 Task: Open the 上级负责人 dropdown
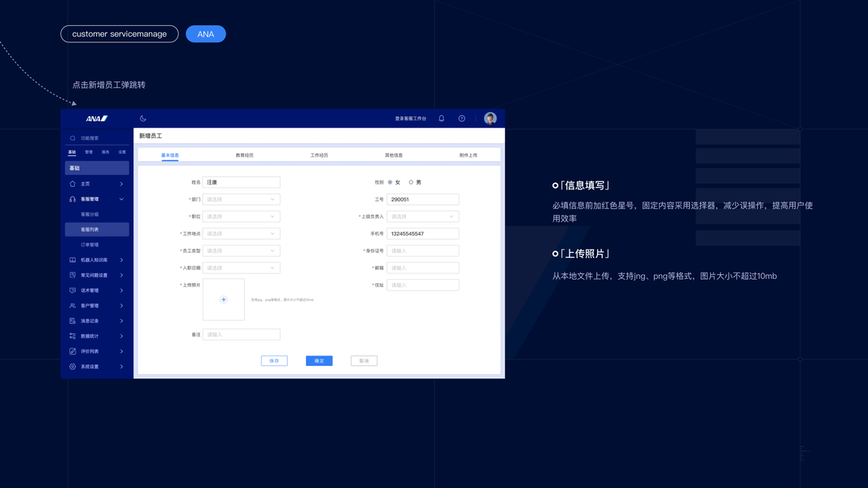click(423, 216)
